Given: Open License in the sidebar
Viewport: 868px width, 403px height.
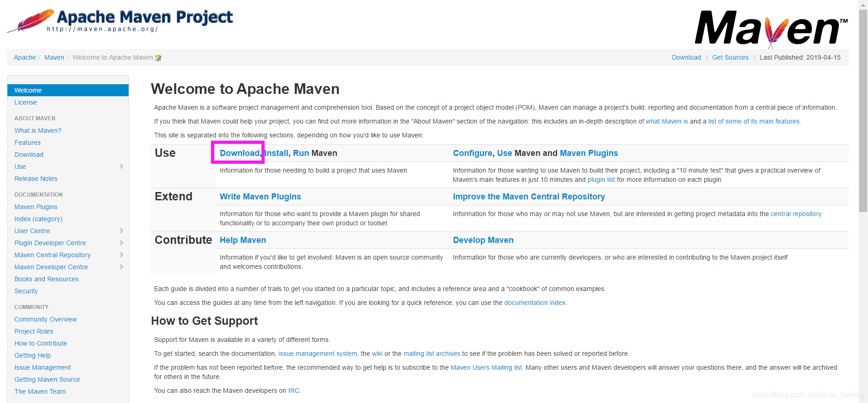Looking at the screenshot, I should pyautogui.click(x=25, y=102).
